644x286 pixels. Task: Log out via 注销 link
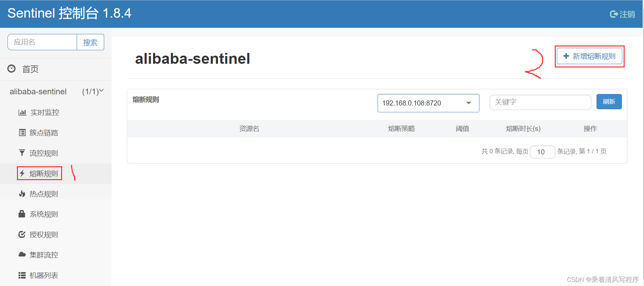[622, 14]
